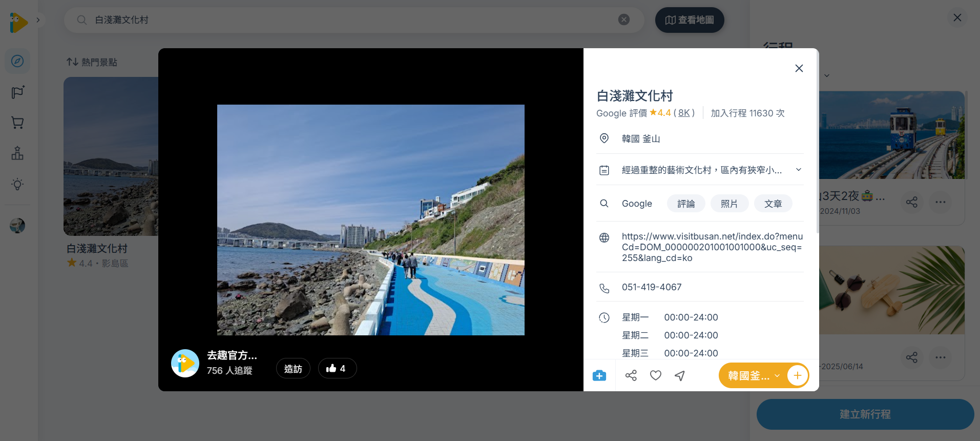Click the navigation arrow icon

[x=680, y=376]
